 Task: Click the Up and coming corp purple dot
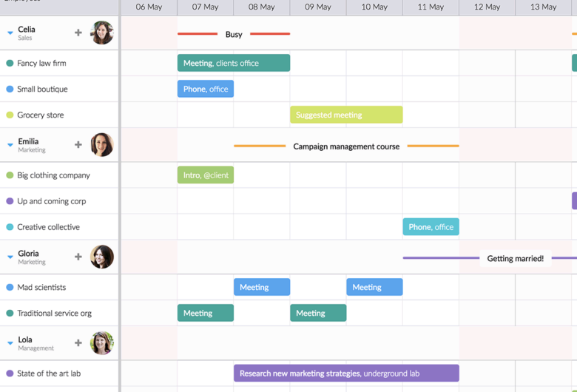(x=10, y=201)
